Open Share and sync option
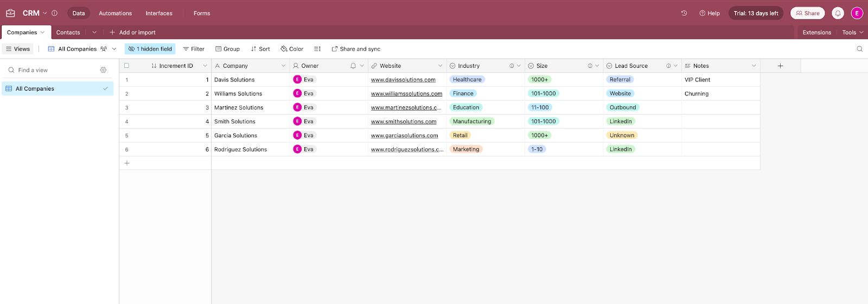Viewport: 868px width, 304px height. coord(356,49)
